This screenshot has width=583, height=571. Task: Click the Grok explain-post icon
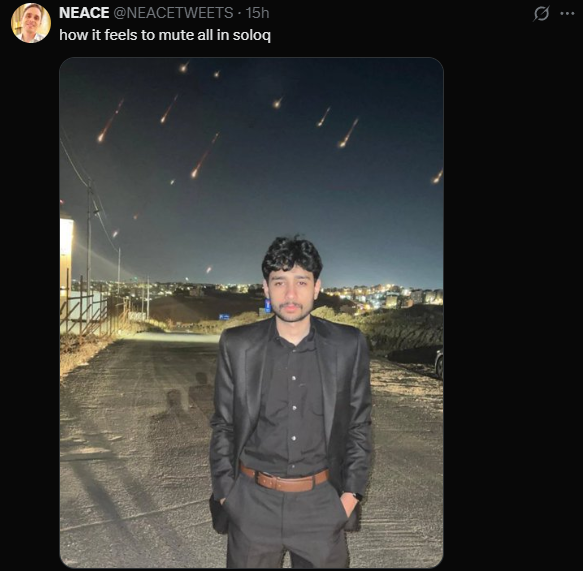pos(541,14)
